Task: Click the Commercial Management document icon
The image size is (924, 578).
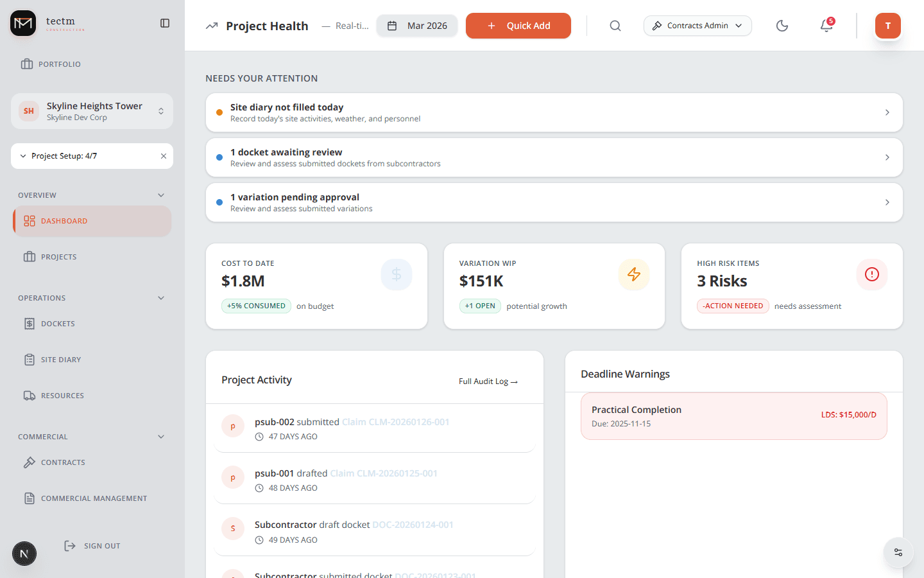Action: 29,498
